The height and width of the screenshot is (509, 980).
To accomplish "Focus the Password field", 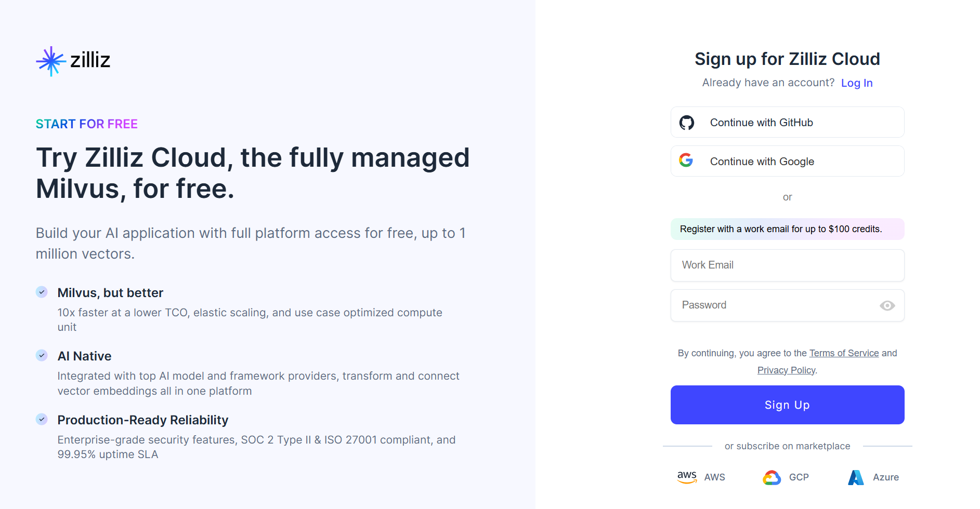I will click(775, 305).
